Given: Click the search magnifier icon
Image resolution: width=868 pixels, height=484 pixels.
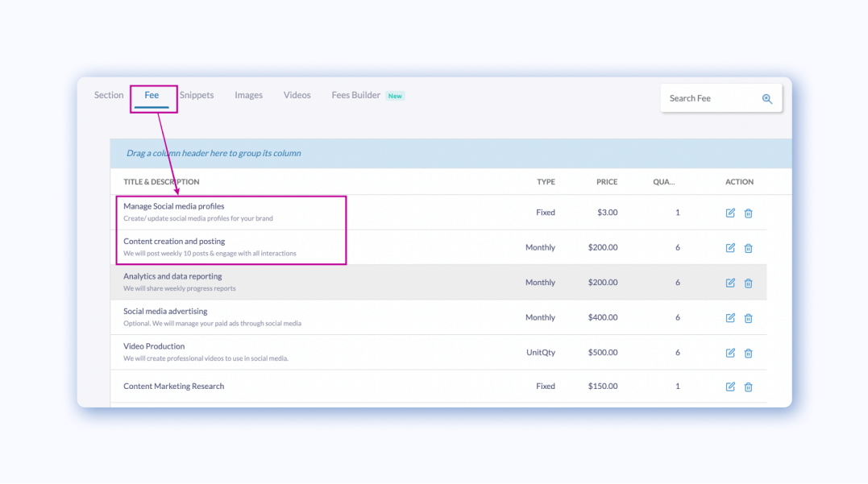Looking at the screenshot, I should (x=766, y=98).
